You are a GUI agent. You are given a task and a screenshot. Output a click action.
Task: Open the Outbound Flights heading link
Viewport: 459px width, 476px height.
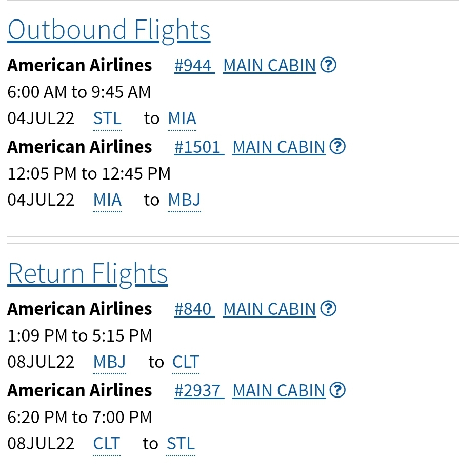tap(109, 30)
